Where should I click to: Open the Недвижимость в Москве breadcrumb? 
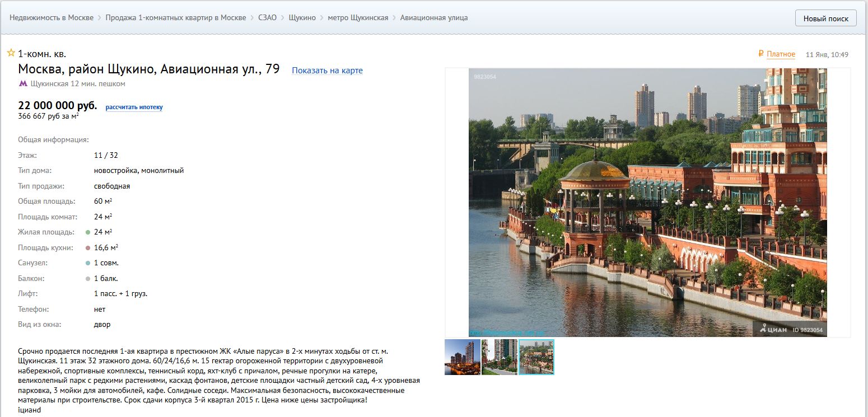52,17
